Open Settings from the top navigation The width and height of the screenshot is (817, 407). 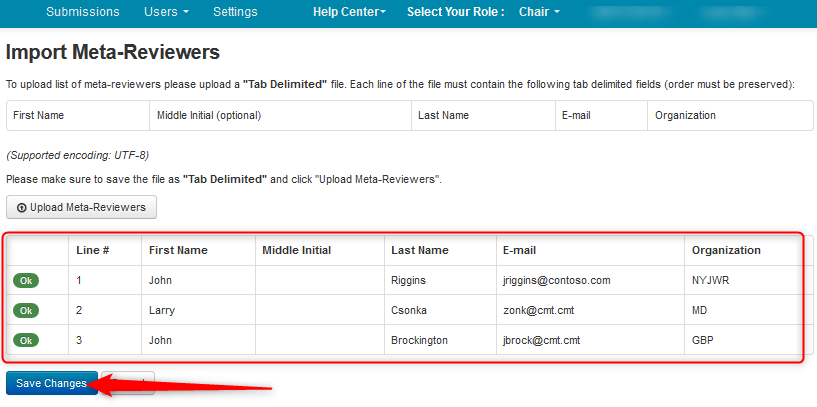[235, 12]
